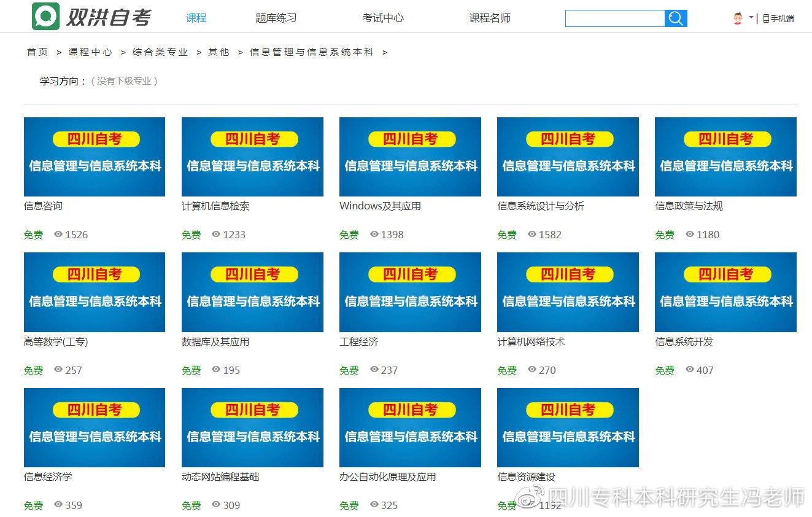Click the eye views icon beside 325
812x517 pixels.
tap(374, 505)
